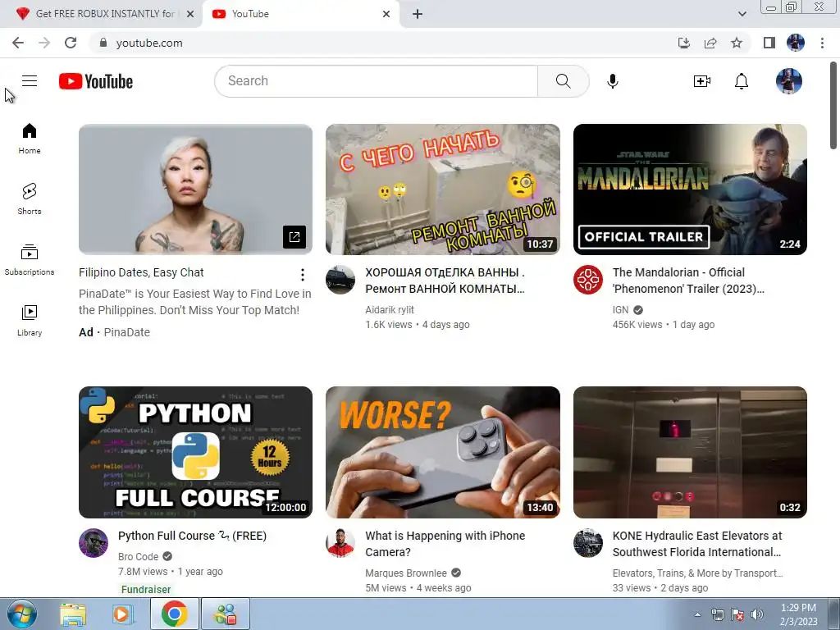This screenshot has width=840, height=630.
Task: Close the YouTube tab
Action: [386, 14]
